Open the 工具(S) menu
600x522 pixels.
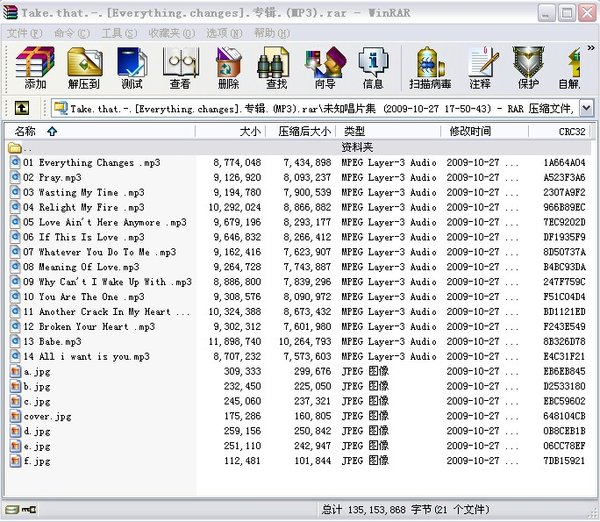point(119,33)
